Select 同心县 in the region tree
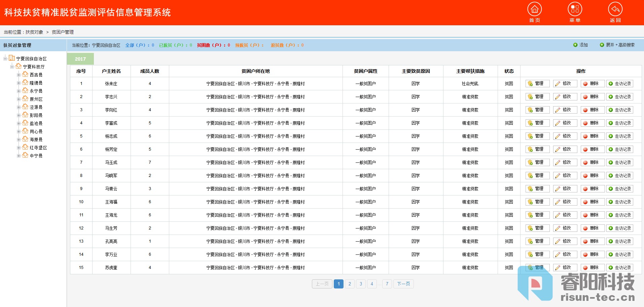The image size is (644, 307). pos(36,131)
